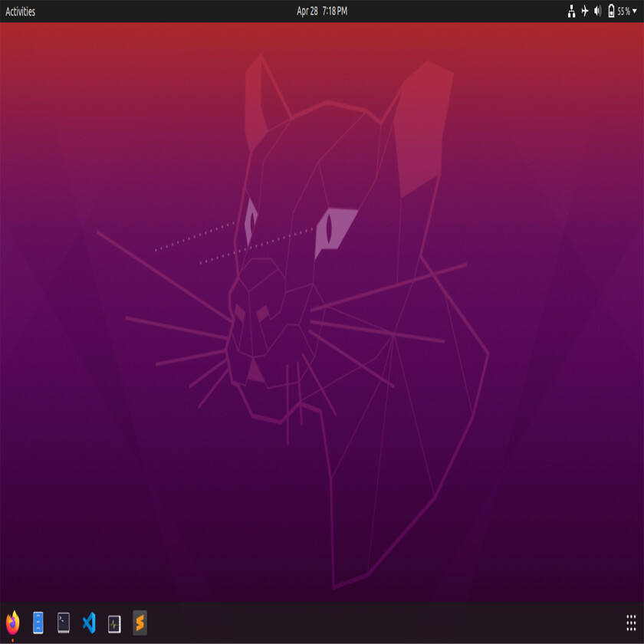Open Terminal from the dock

(64, 622)
